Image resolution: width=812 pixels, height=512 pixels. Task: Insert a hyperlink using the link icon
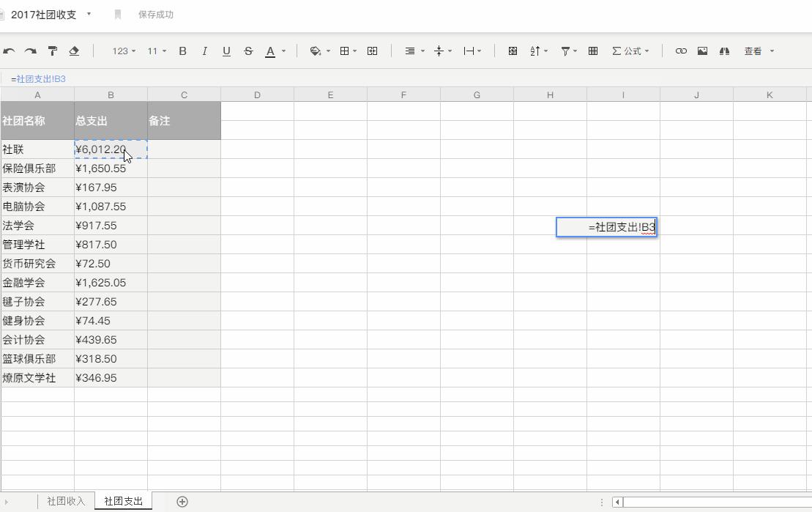pos(681,51)
